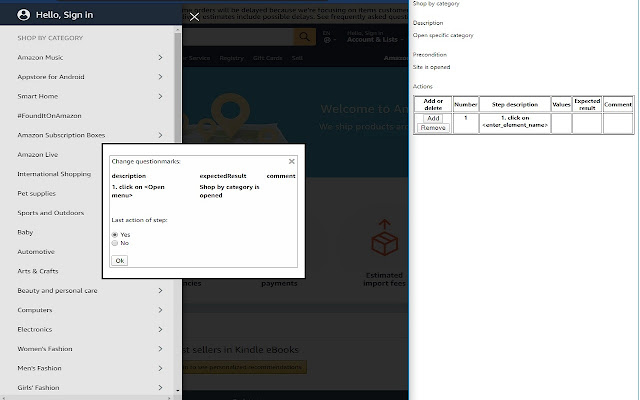Screen dimensions: 640x400
Task: Open the Automotive menu entry
Action: (36, 252)
